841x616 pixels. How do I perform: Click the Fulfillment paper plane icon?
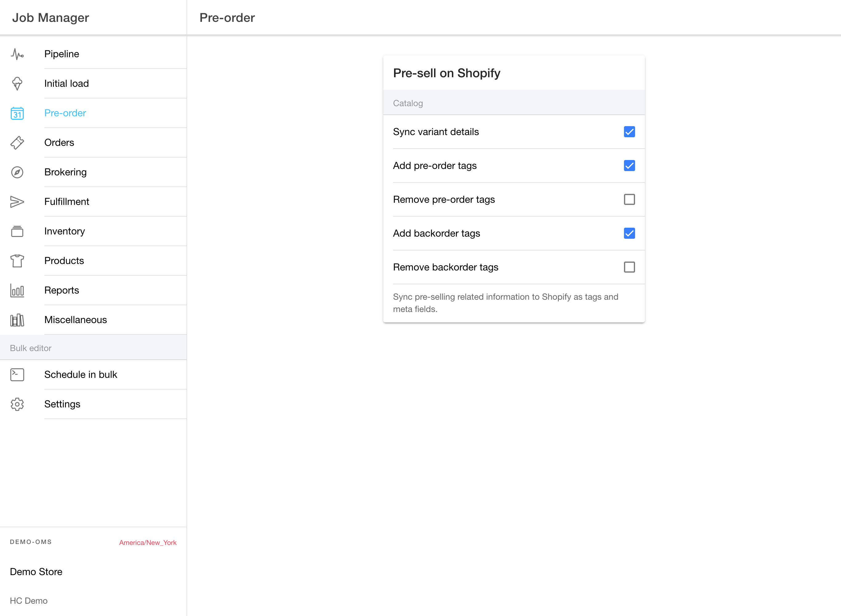[x=17, y=202]
